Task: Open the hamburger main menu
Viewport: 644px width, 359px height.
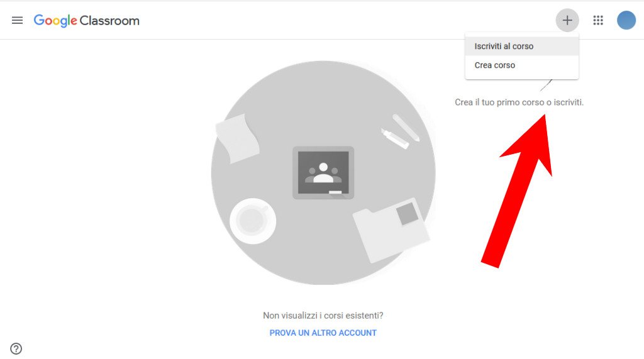Action: point(17,20)
